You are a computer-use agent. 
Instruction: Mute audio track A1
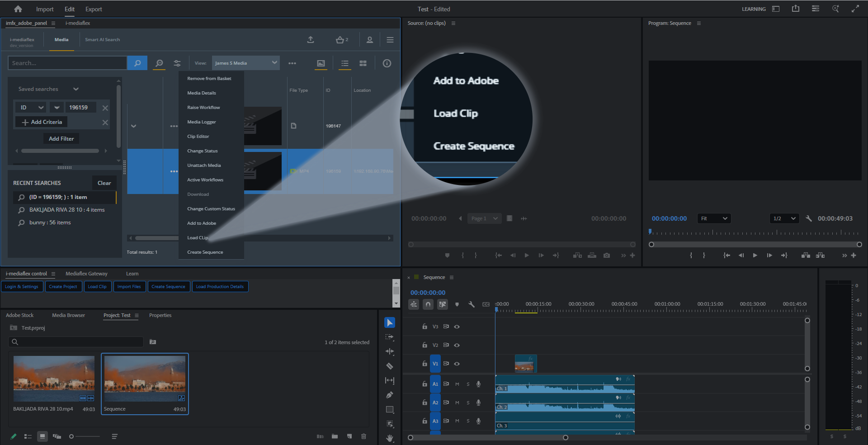[457, 384]
